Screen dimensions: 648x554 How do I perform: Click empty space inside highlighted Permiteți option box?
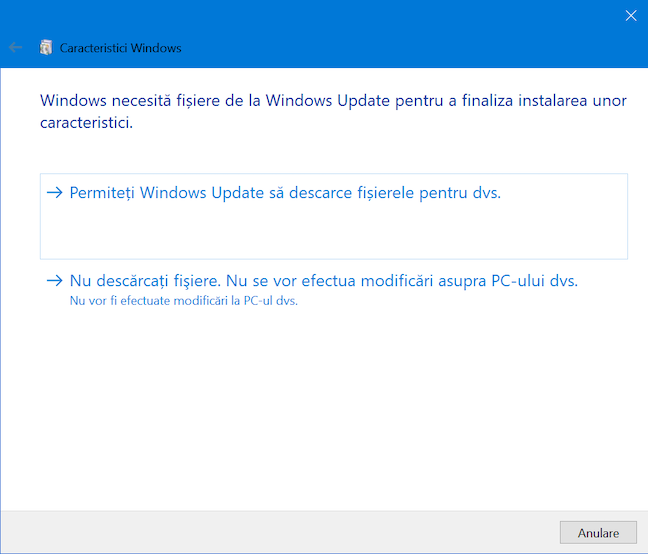[x=334, y=231]
